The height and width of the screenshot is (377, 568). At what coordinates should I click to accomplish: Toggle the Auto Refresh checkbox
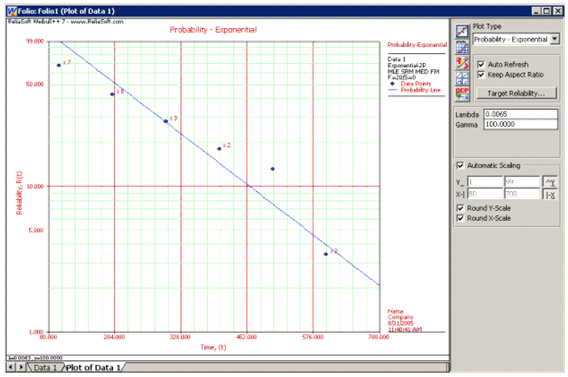481,64
